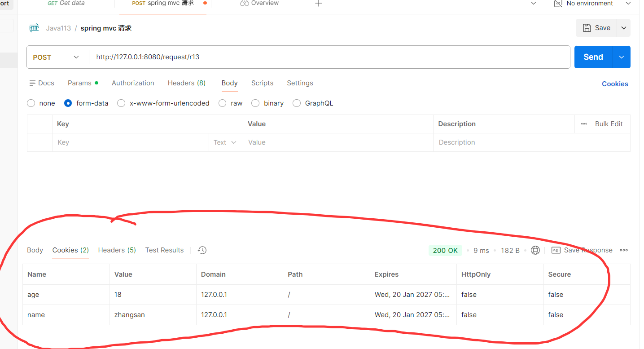Click Bulk Edit
The height and width of the screenshot is (349, 644).
pos(609,124)
